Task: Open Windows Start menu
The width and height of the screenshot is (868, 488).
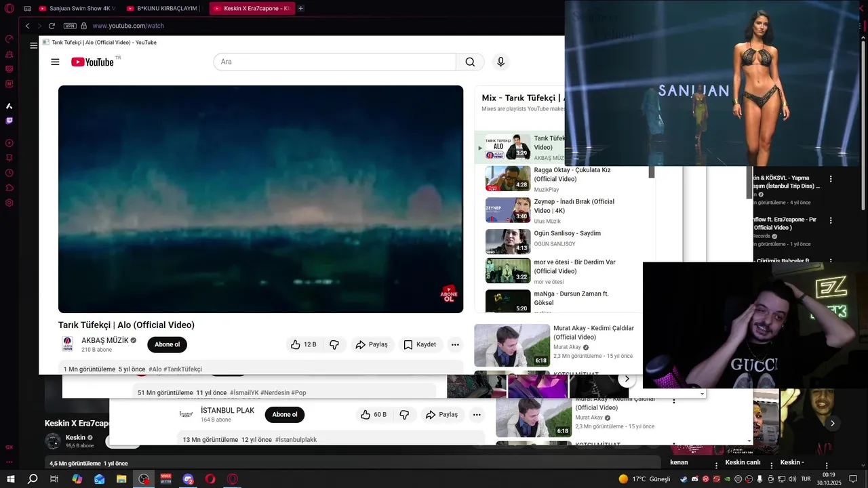Action: click(10, 479)
